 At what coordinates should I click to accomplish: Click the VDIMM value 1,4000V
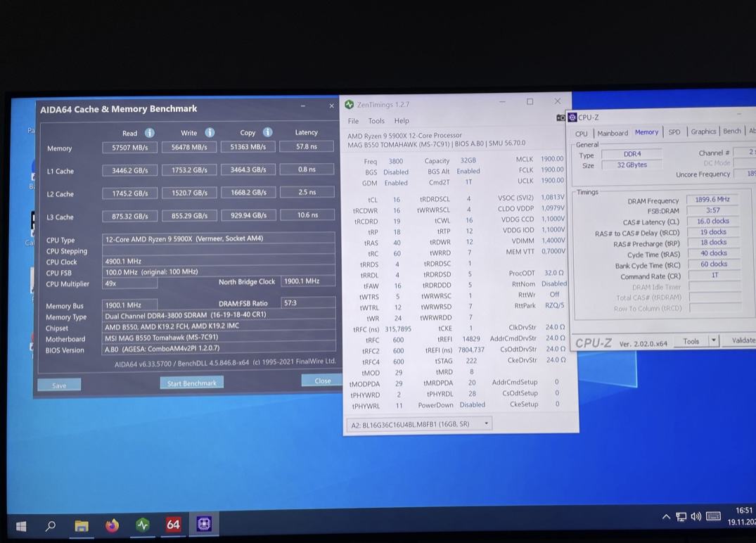(x=553, y=240)
